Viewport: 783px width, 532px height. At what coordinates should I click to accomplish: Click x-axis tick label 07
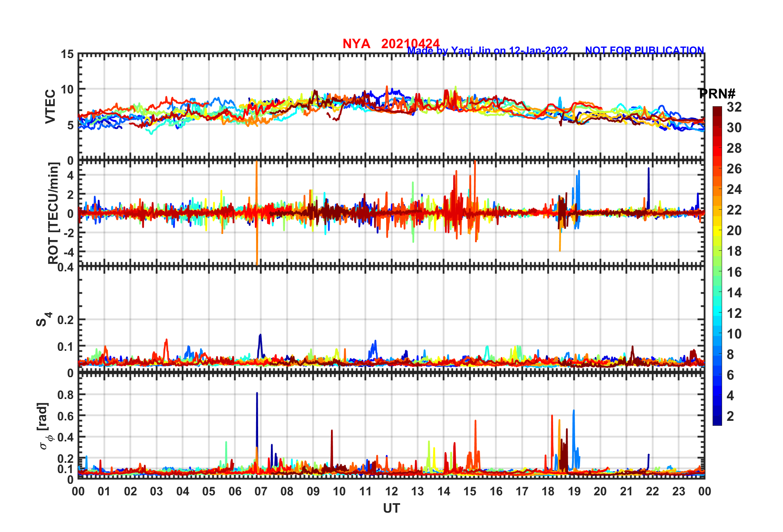pyautogui.click(x=261, y=491)
